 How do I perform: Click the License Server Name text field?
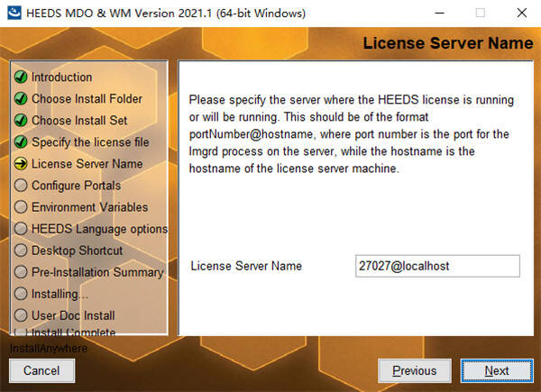[437, 266]
